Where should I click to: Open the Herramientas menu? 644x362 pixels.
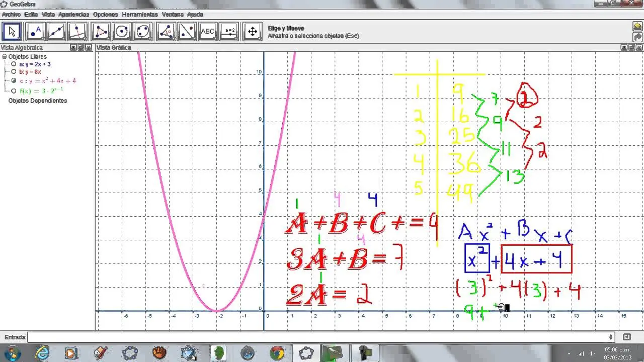[x=140, y=14]
